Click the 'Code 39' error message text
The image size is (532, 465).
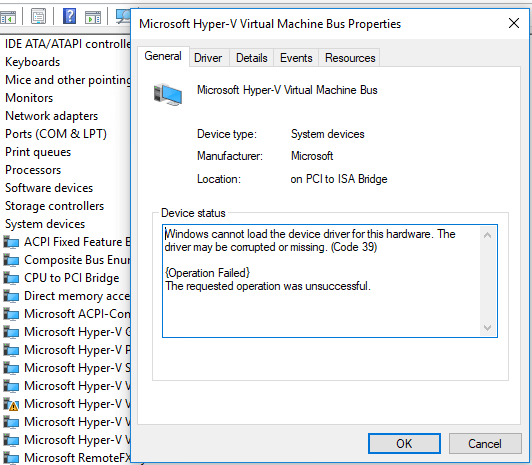coord(309,240)
